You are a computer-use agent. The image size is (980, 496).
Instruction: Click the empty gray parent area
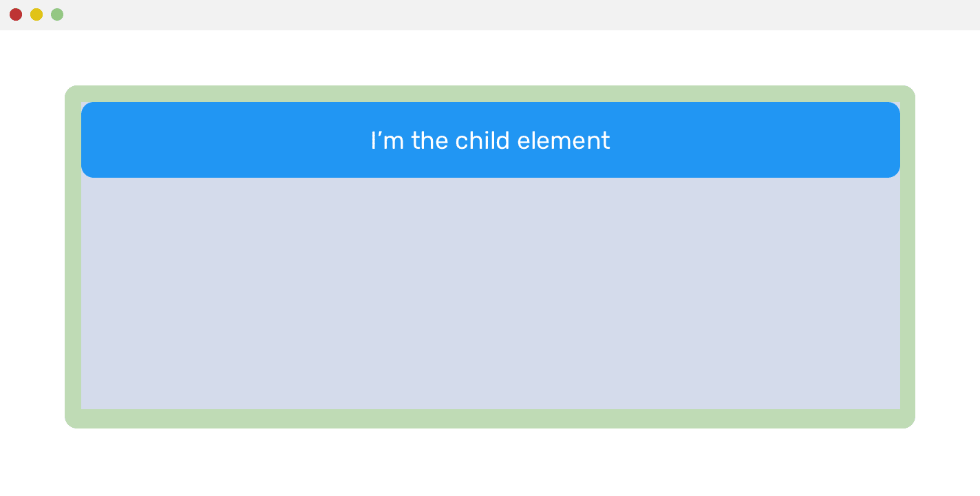coord(490,293)
